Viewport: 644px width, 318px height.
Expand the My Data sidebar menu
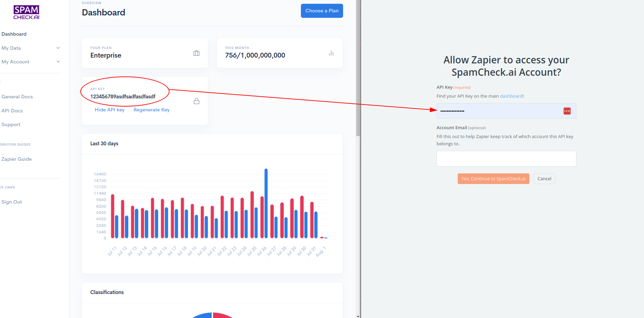click(30, 48)
